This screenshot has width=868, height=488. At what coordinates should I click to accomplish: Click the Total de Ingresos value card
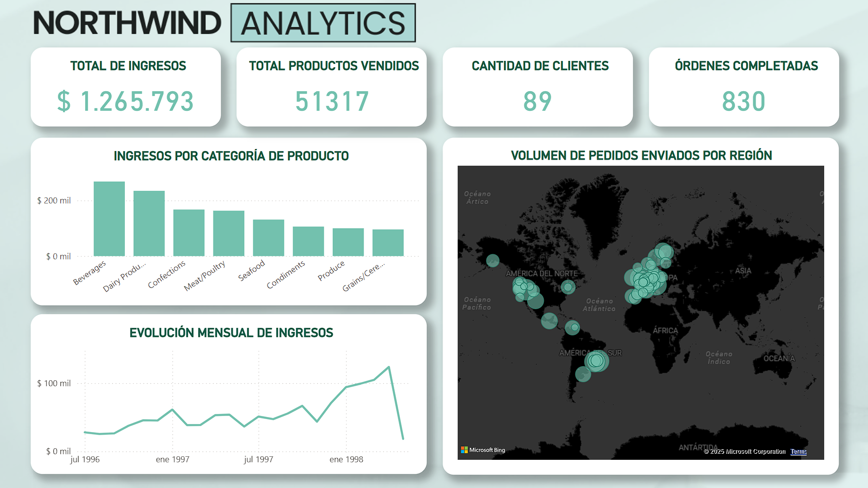(x=125, y=101)
